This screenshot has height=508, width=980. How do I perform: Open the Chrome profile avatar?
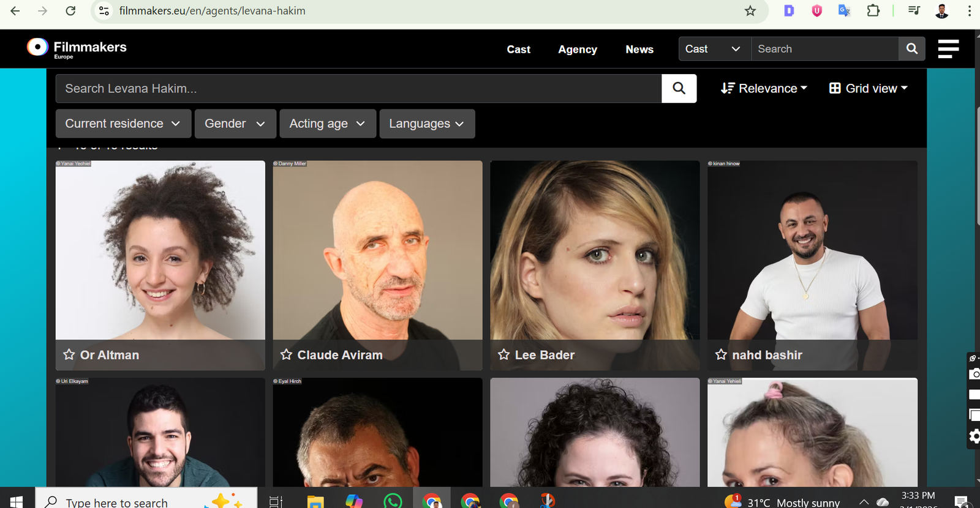click(x=942, y=10)
